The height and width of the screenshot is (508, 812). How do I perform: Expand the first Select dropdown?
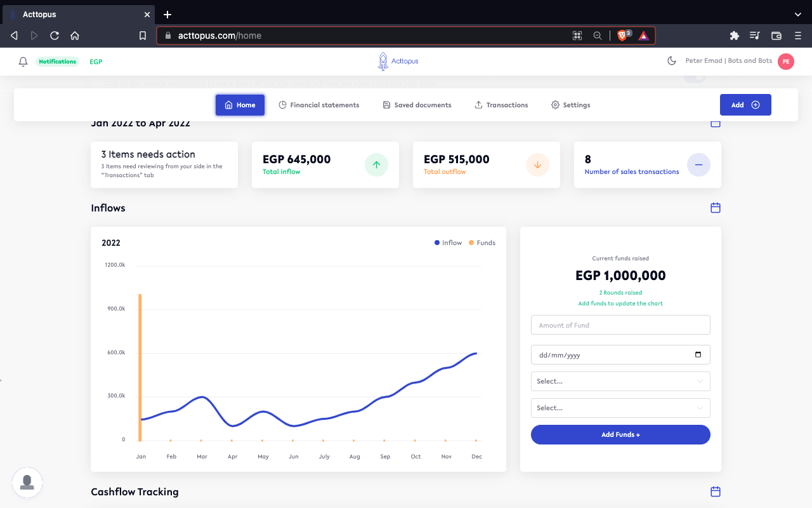pos(620,381)
